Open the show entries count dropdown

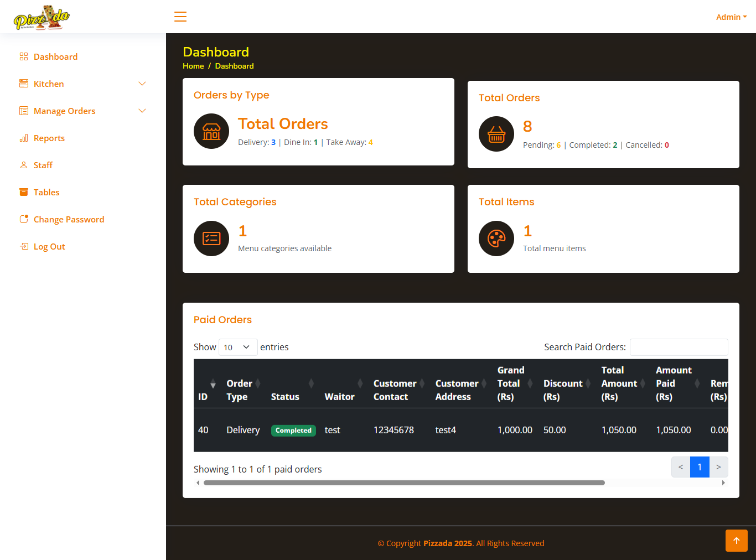tap(238, 347)
